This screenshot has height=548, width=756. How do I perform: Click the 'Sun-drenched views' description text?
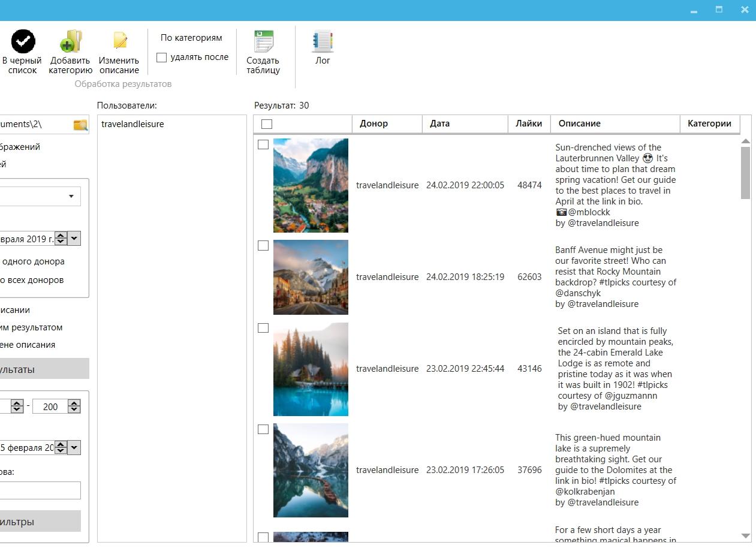[x=615, y=185]
